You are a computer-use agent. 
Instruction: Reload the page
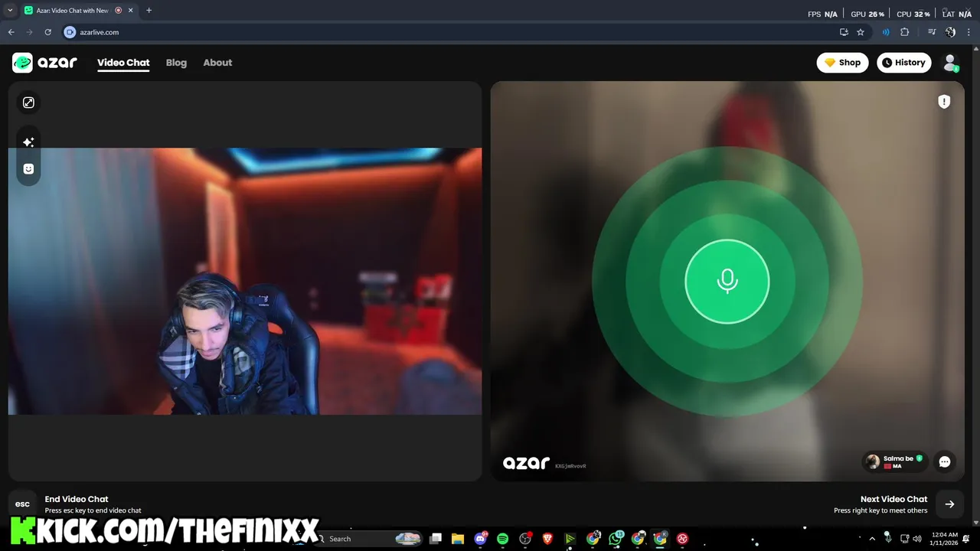47,32
